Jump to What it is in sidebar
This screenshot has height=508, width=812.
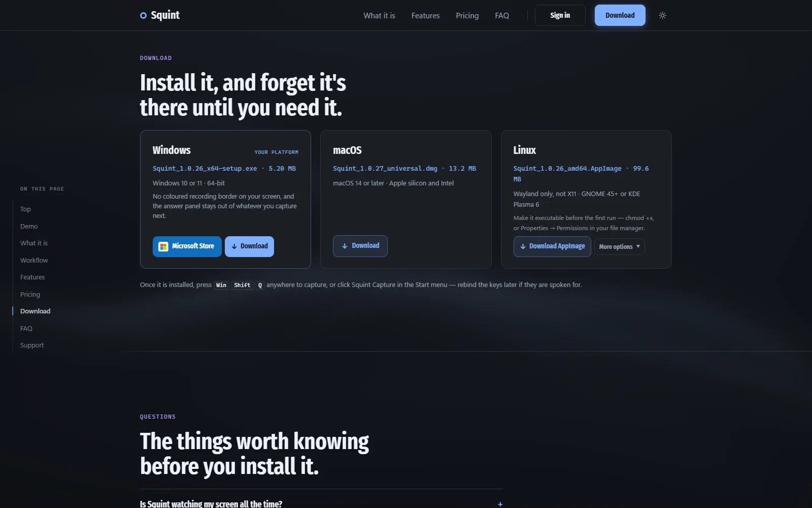[x=34, y=243]
